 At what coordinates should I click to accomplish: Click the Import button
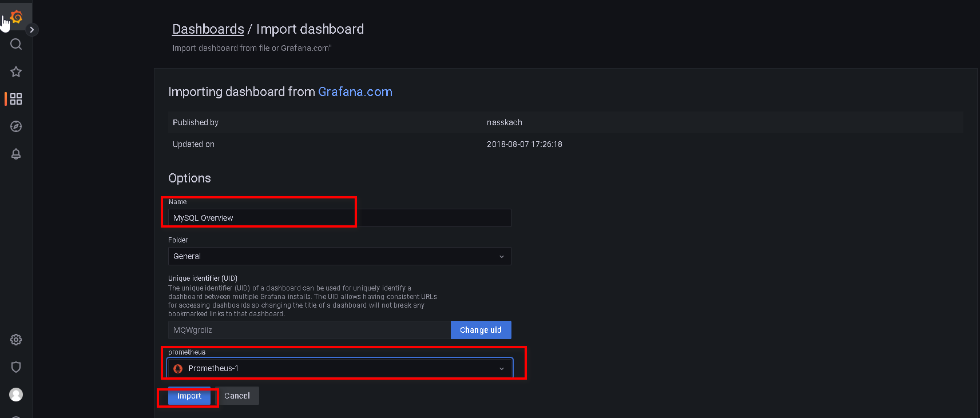(189, 396)
